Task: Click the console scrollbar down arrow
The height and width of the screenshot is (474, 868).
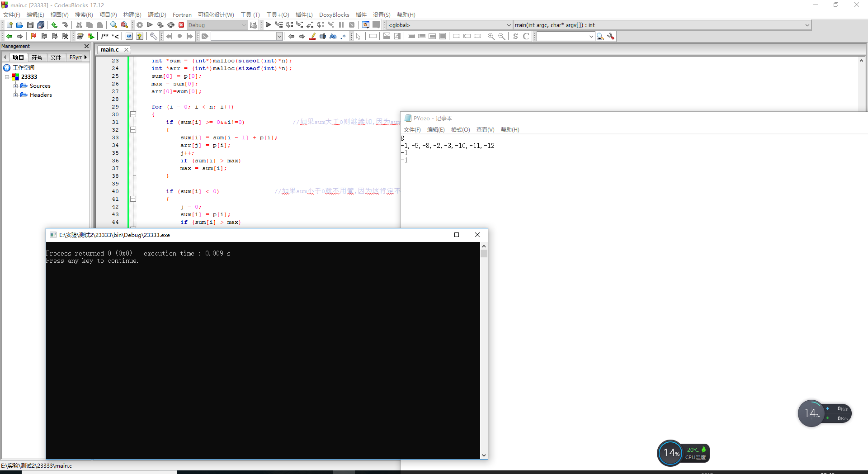Action: click(484, 455)
